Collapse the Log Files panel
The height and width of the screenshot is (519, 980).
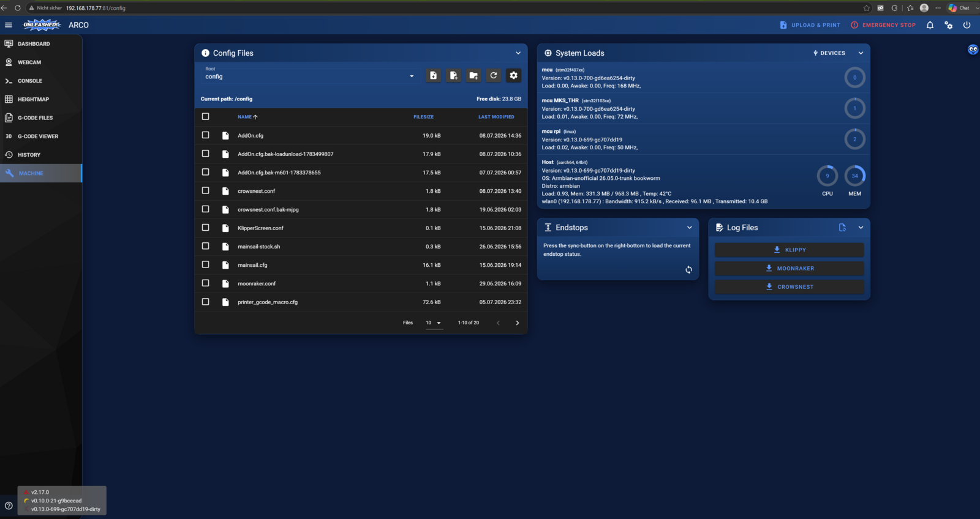click(861, 228)
